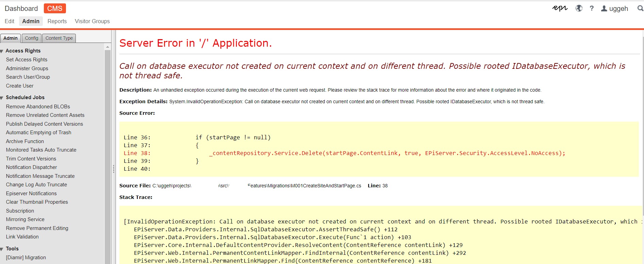
Task: Open the help question mark icon
Action: [592, 9]
